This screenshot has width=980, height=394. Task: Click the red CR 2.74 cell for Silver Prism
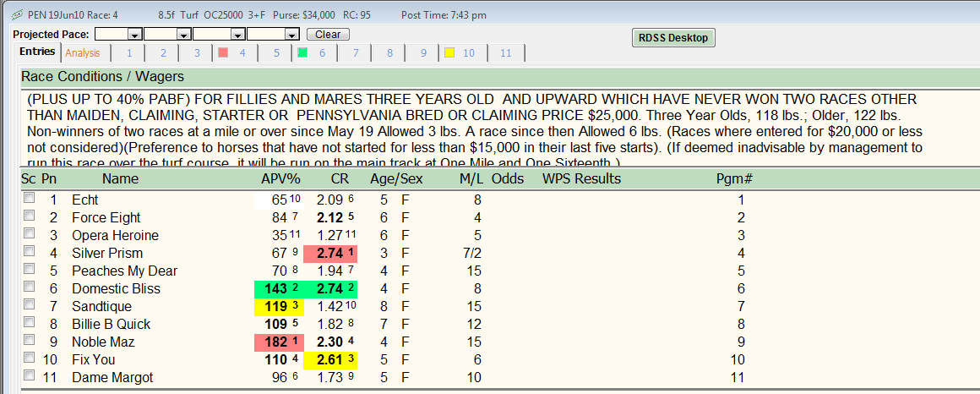331,254
